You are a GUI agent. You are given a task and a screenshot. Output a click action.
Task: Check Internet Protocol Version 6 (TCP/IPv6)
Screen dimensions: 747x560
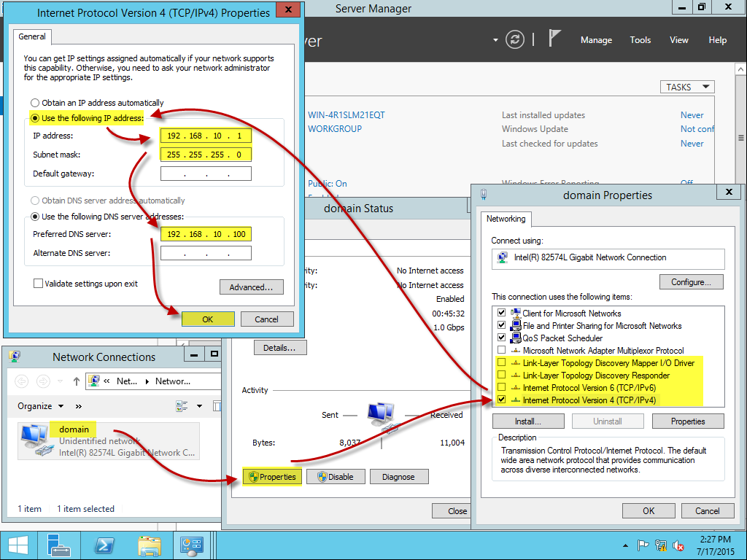tap(501, 387)
